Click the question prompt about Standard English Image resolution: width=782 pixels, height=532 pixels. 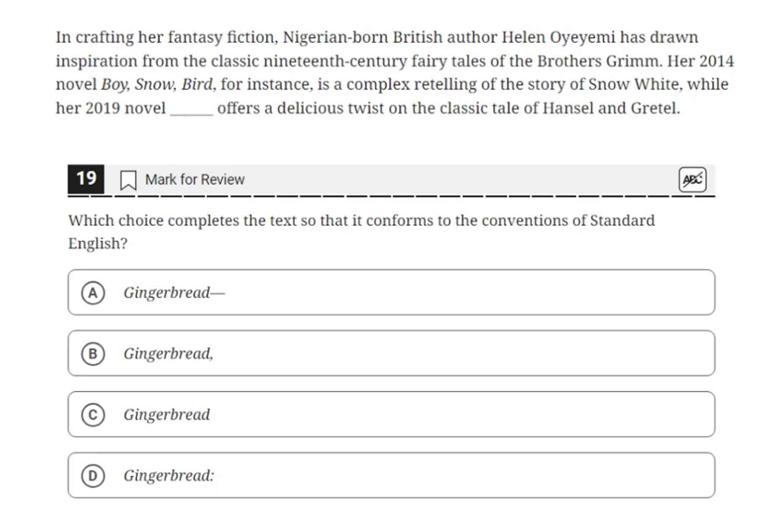(362, 232)
